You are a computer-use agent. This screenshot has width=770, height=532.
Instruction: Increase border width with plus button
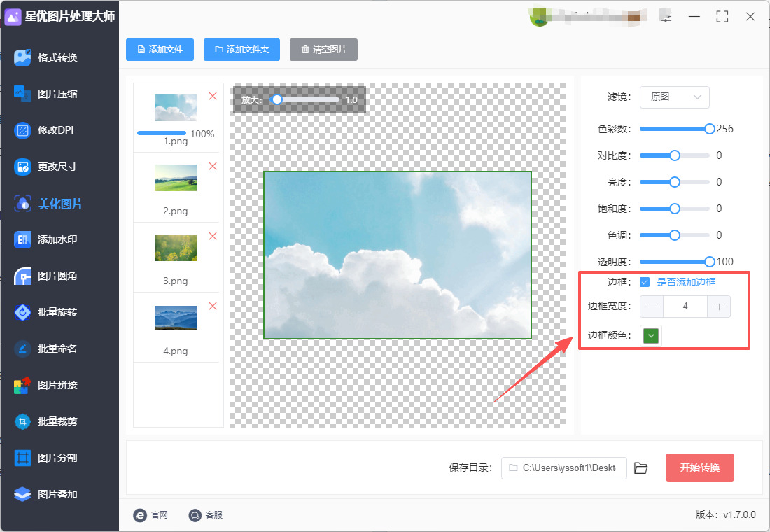[x=719, y=307]
